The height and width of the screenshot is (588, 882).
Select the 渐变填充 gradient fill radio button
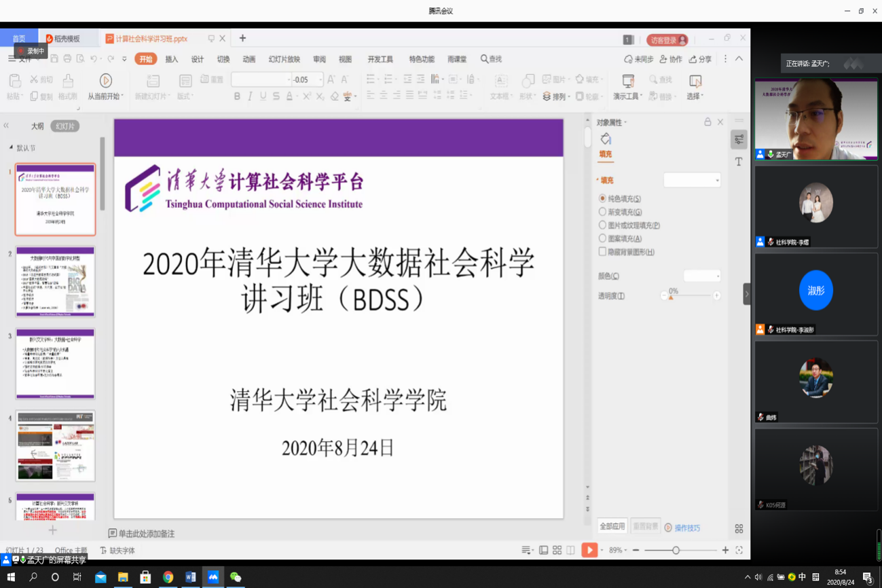tap(602, 210)
